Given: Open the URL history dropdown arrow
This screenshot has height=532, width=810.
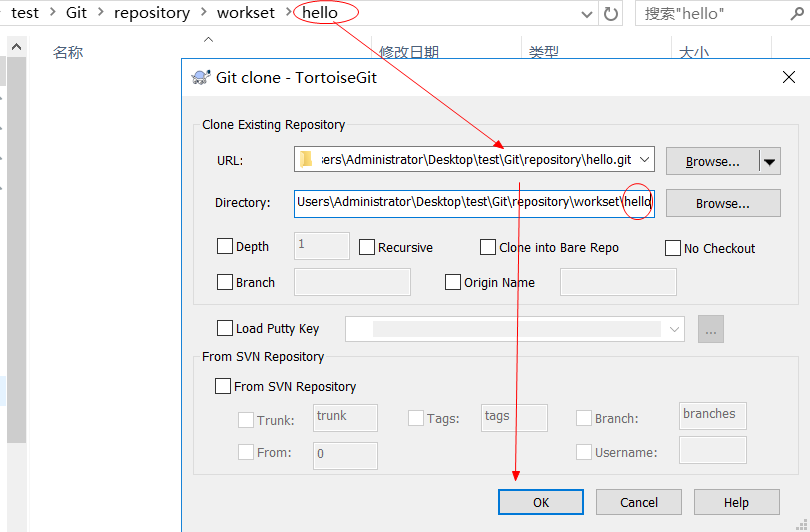Looking at the screenshot, I should click(645, 160).
